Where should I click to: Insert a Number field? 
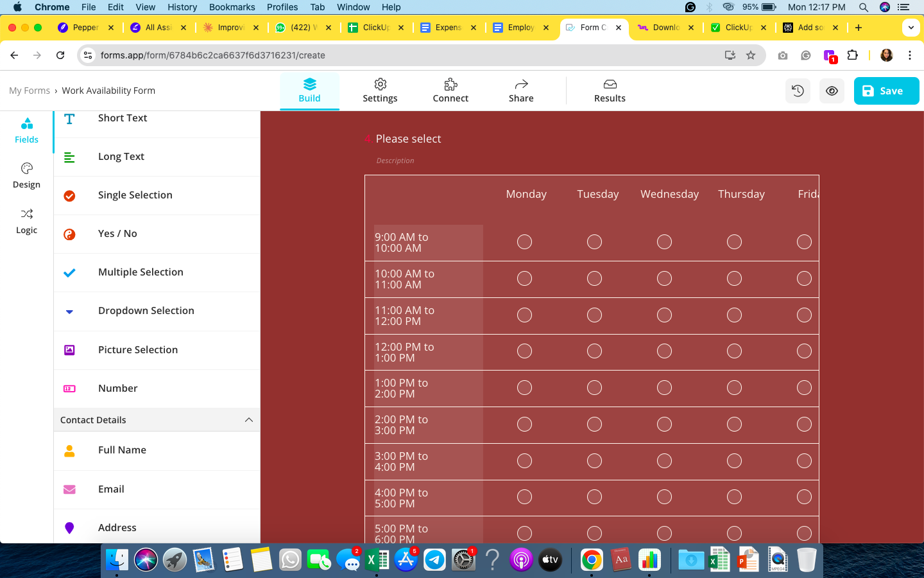point(117,388)
